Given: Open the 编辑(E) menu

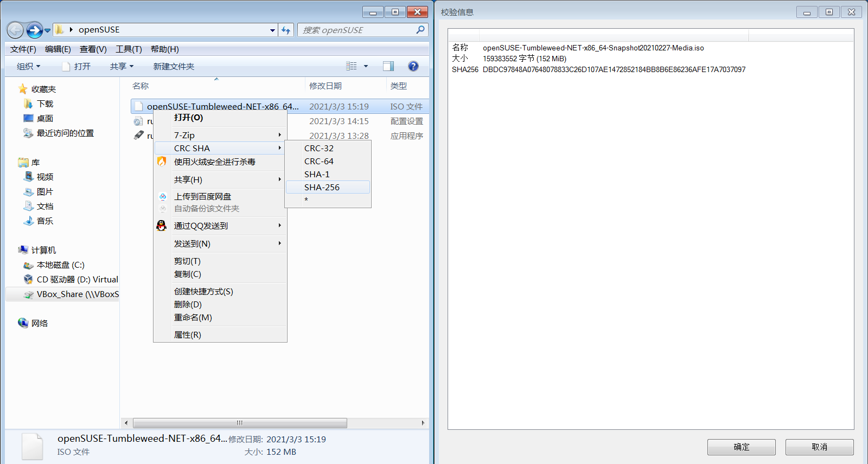Looking at the screenshot, I should tap(58, 49).
